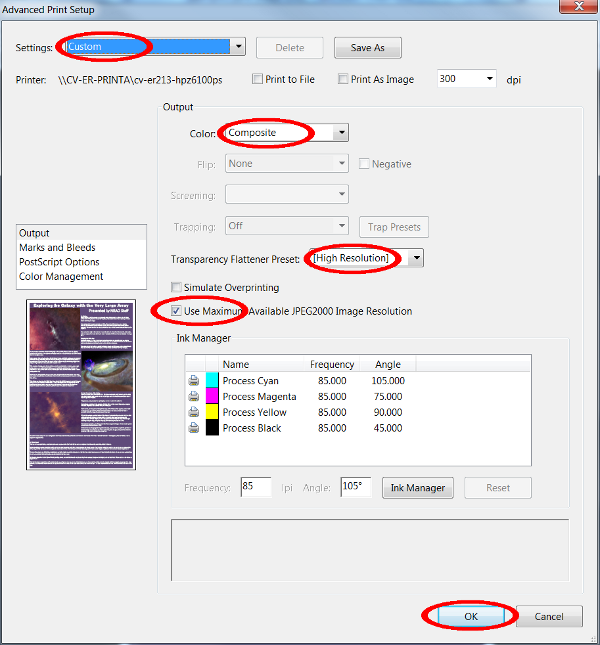Viewport: 600px width, 645px height.
Task: Click the Save As button
Action: pyautogui.click(x=367, y=48)
